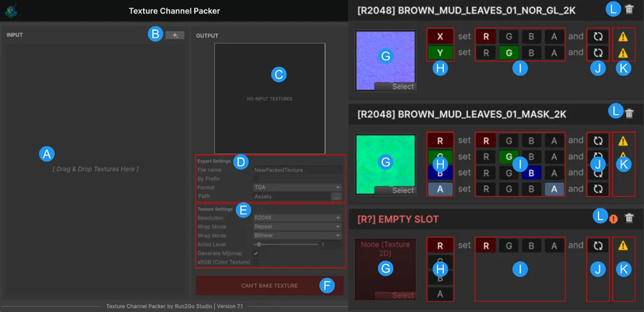The image size is (644, 312).
Task: Invert the Y channel in NOR_GL slot
Action: [598, 53]
